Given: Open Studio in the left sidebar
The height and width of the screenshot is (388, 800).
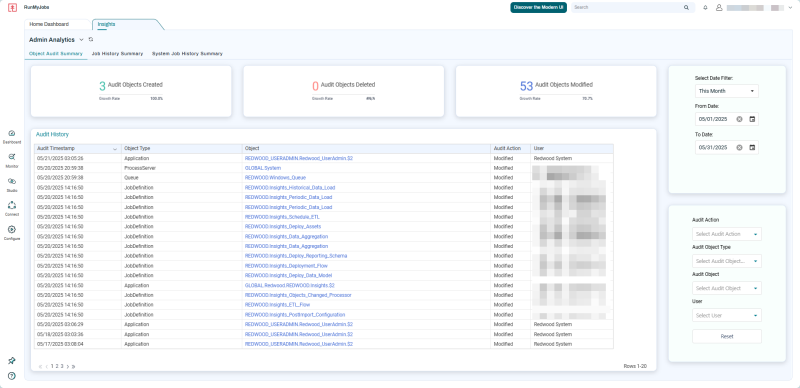Looking at the screenshot, I should click(12, 184).
